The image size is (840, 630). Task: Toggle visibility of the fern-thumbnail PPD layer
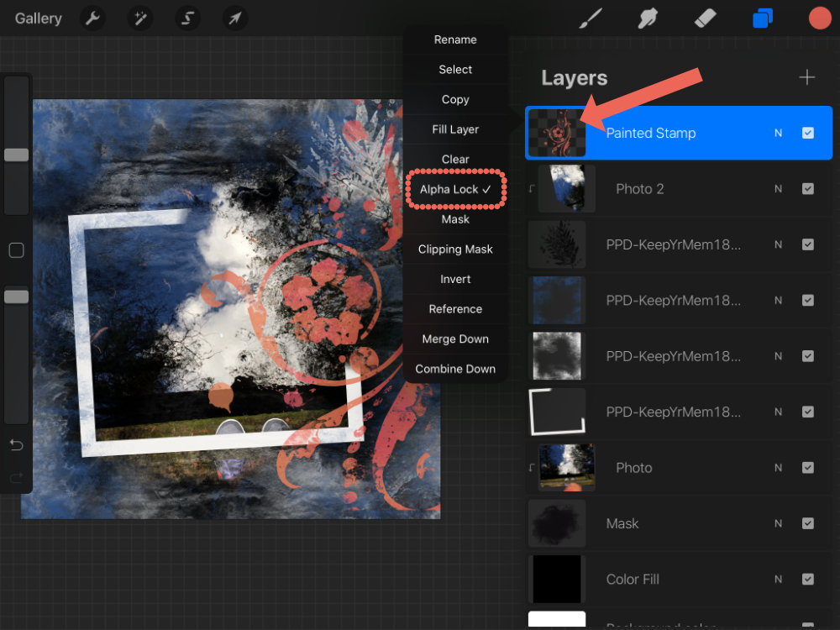point(808,244)
